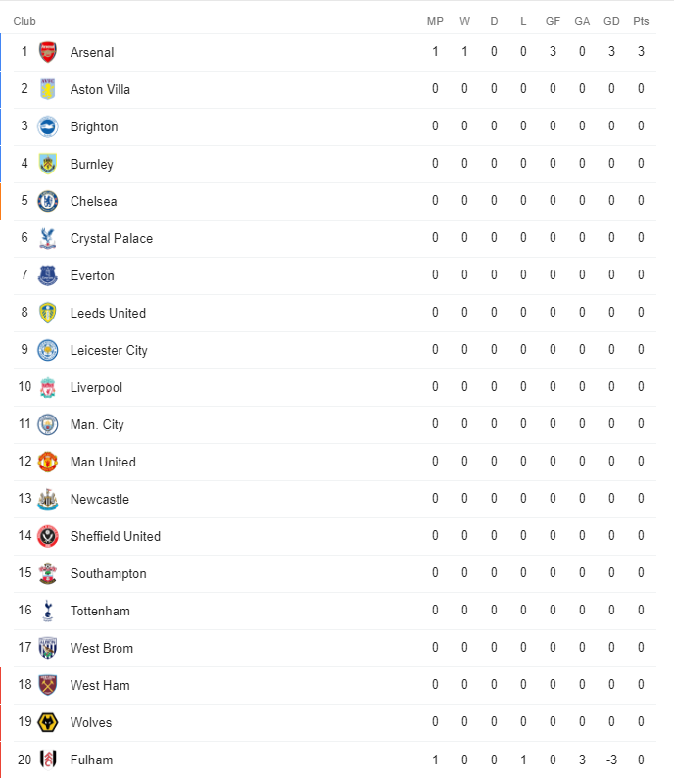Click the Pts column header
Image resolution: width=674 pixels, height=784 pixels.
641,21
